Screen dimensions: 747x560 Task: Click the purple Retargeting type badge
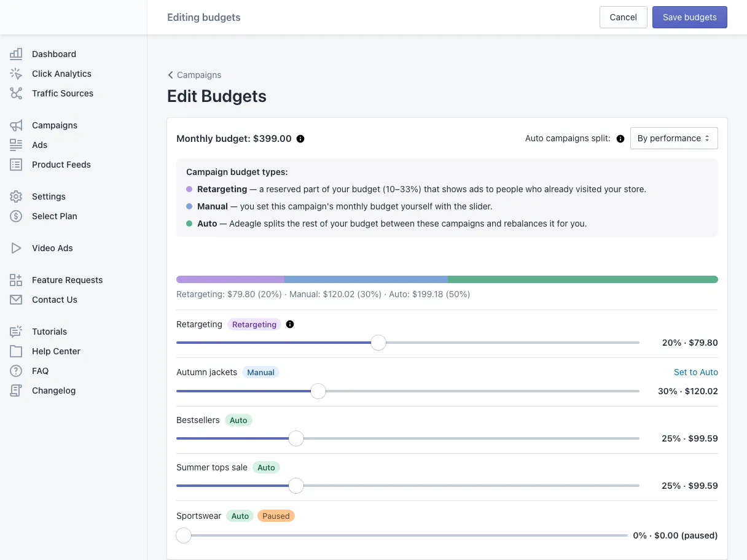coord(254,324)
